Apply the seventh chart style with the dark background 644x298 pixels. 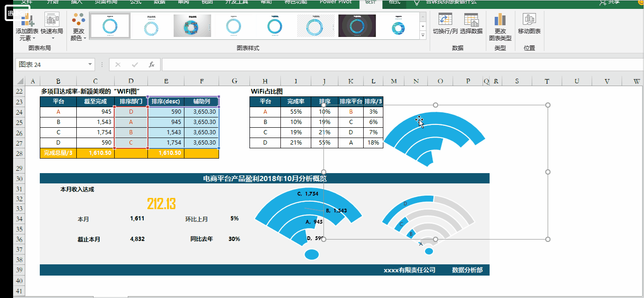[x=357, y=25]
